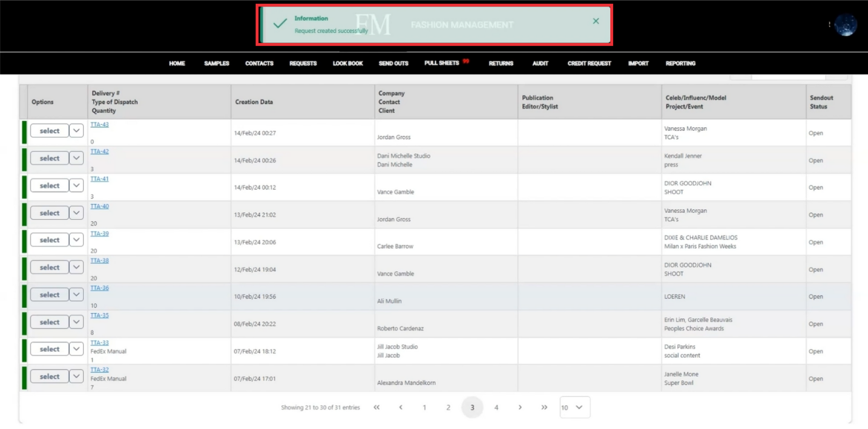Viewport: 868px width, 429px height.
Task: Click select button for TTA-32
Action: 49,377
